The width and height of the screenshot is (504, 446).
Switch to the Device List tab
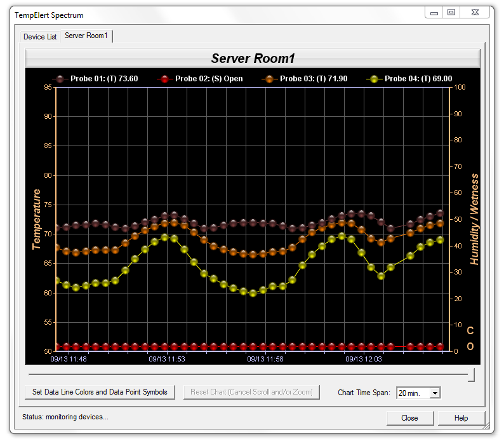tap(40, 37)
